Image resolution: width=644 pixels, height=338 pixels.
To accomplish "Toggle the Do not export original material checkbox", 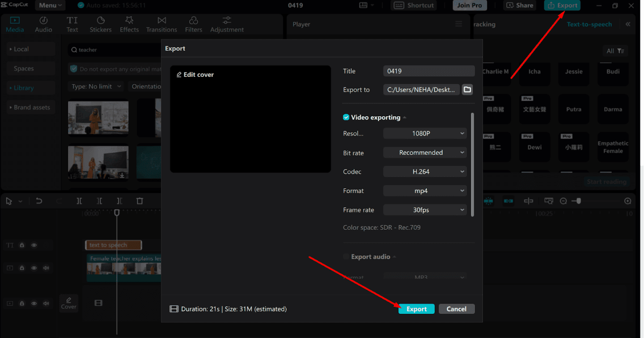I will point(74,69).
